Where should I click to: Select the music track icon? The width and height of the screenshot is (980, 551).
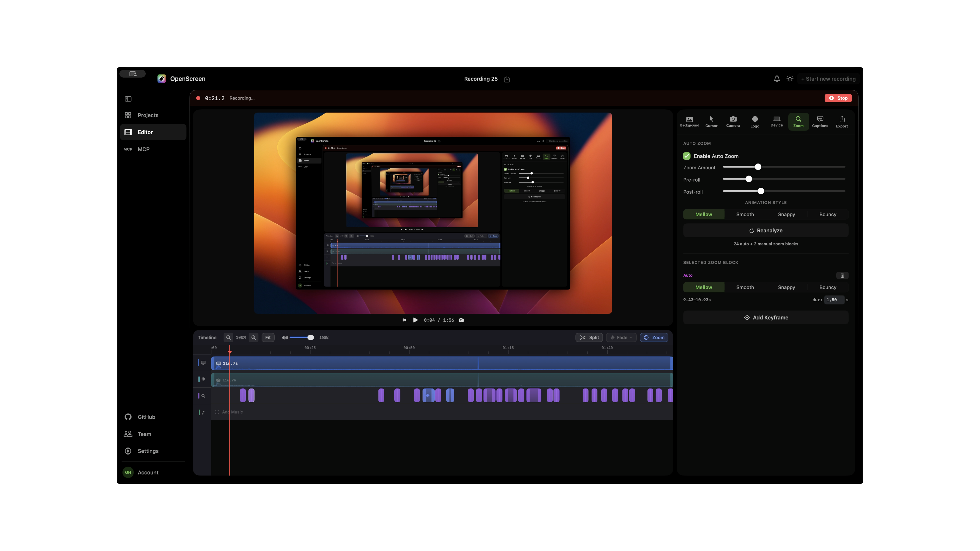tap(203, 412)
